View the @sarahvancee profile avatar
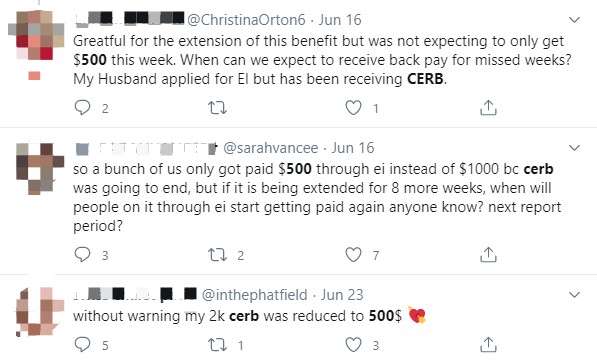 40,168
